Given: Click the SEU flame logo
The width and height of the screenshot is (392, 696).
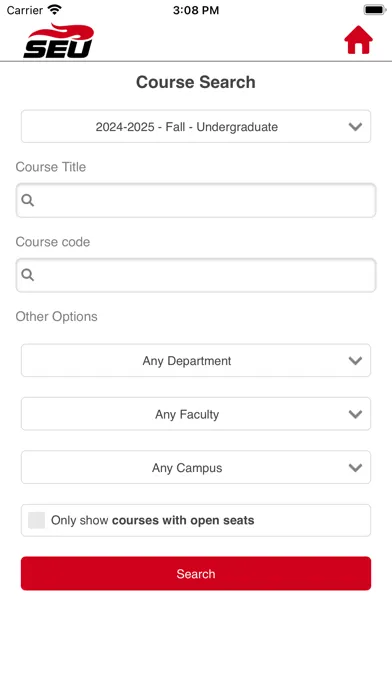Looking at the screenshot, I should 59,41.
